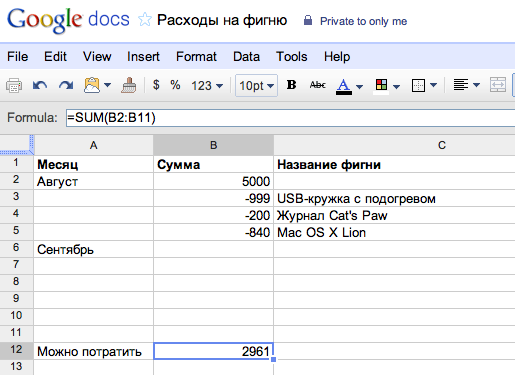Toggle bold formatting
Screen dimensions: 515x375
tap(291, 85)
